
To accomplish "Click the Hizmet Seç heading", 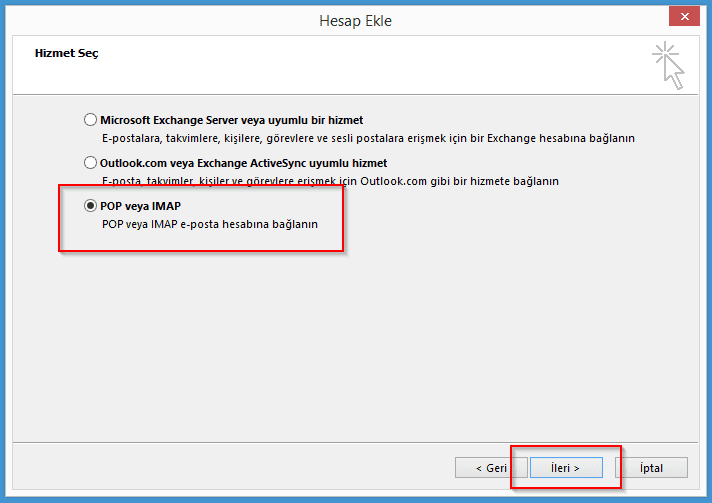I will (x=66, y=53).
